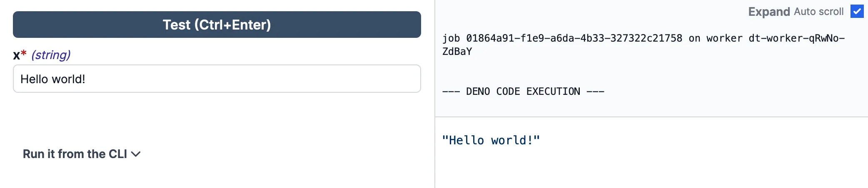This screenshot has width=868, height=188.
Task: Click the red required asterisk next to x
Action: (24, 53)
